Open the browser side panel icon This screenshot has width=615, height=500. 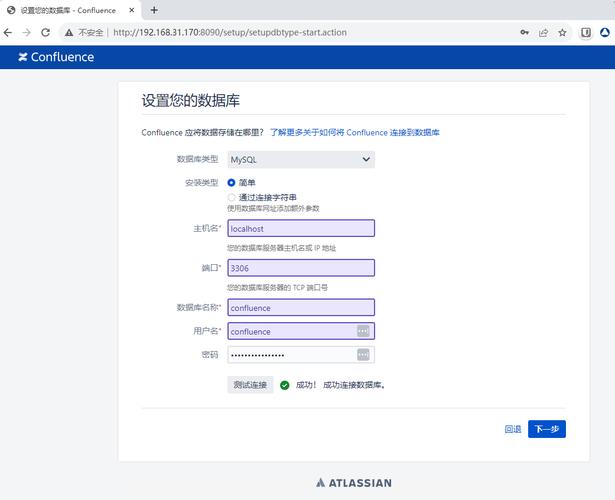(586, 33)
